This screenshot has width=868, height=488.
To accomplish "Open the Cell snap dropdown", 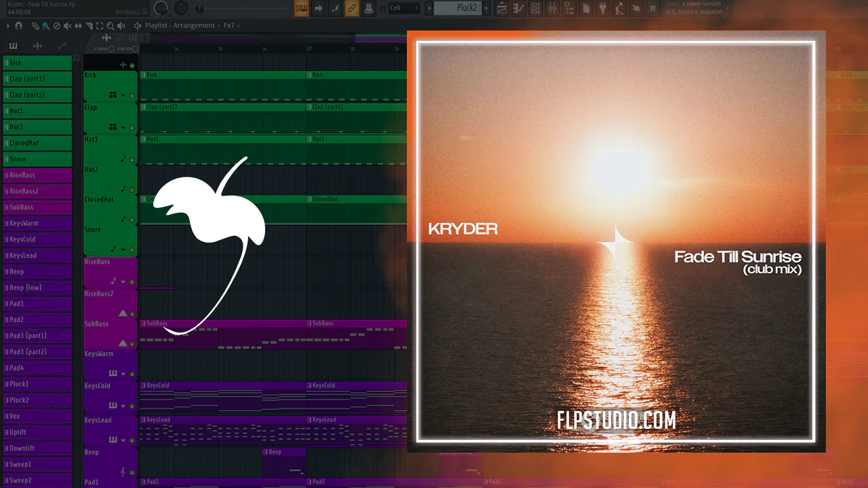I will [x=405, y=8].
